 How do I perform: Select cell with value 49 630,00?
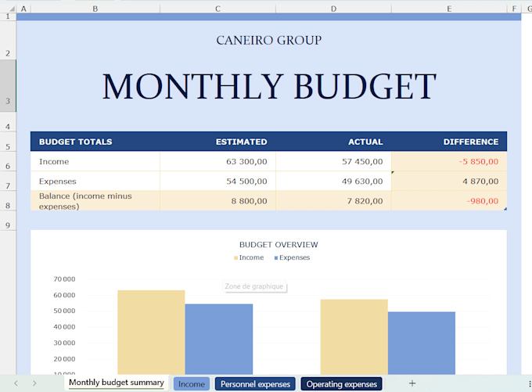pos(333,181)
